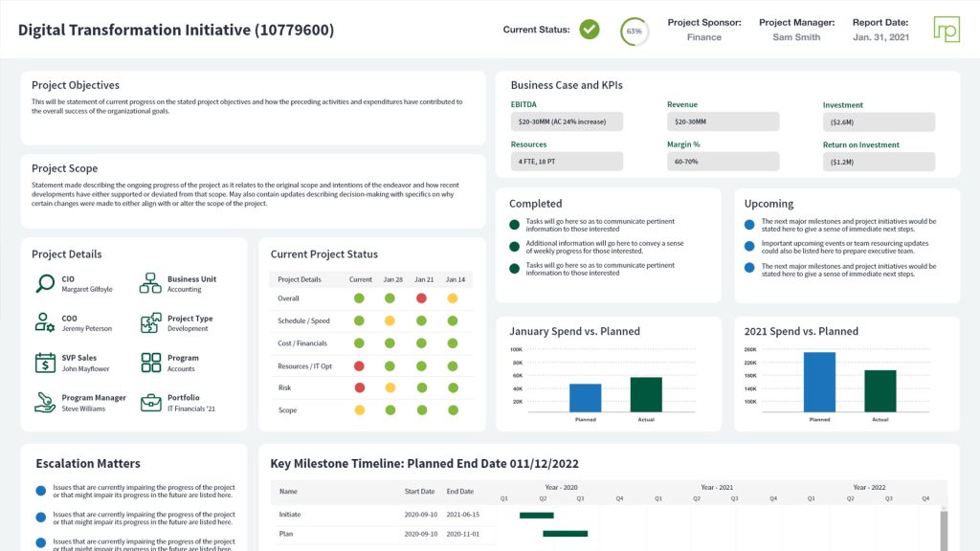Click the Planned bar in January Spend chart
980x551 pixels.
tap(585, 398)
